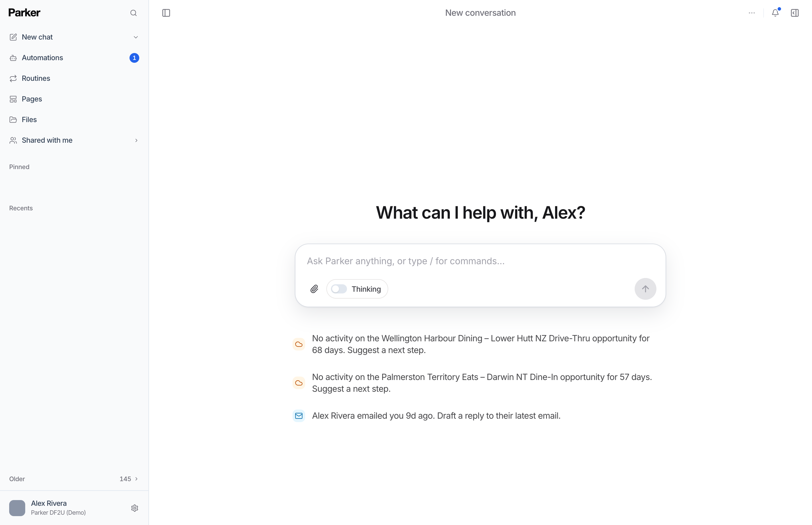This screenshot has width=812, height=525.
Task: Open settings gear next to Alex Rivera
Action: (135, 508)
